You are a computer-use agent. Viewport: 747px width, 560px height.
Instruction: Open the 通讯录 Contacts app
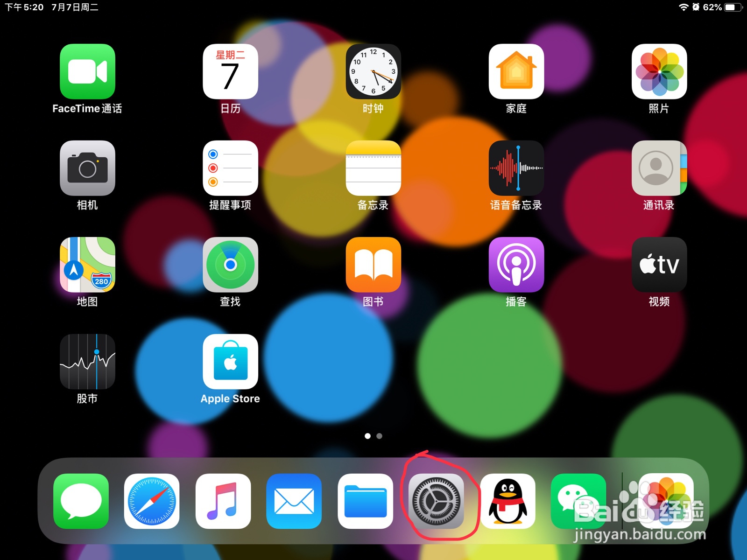(659, 169)
